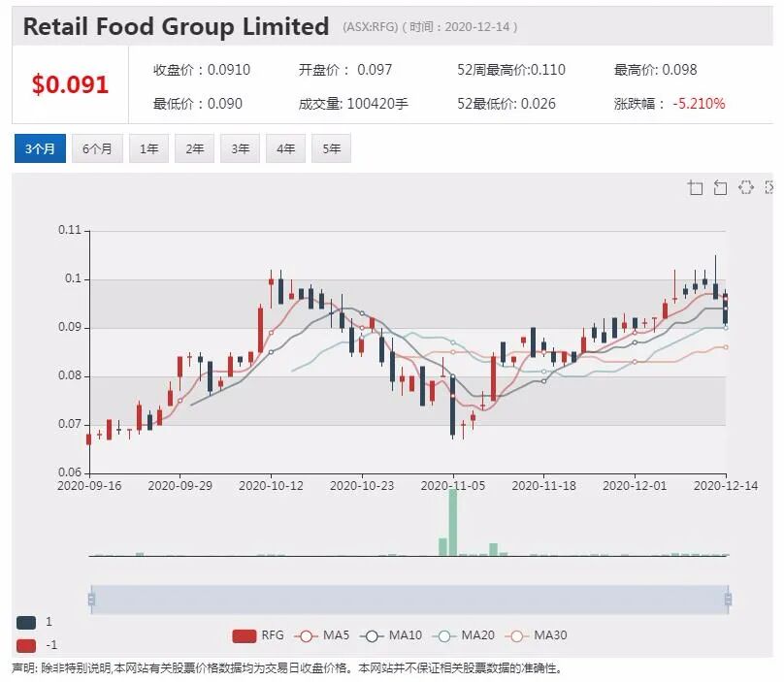Toggle the RFG candlestick series legend
784x682 pixels.
click(258, 635)
